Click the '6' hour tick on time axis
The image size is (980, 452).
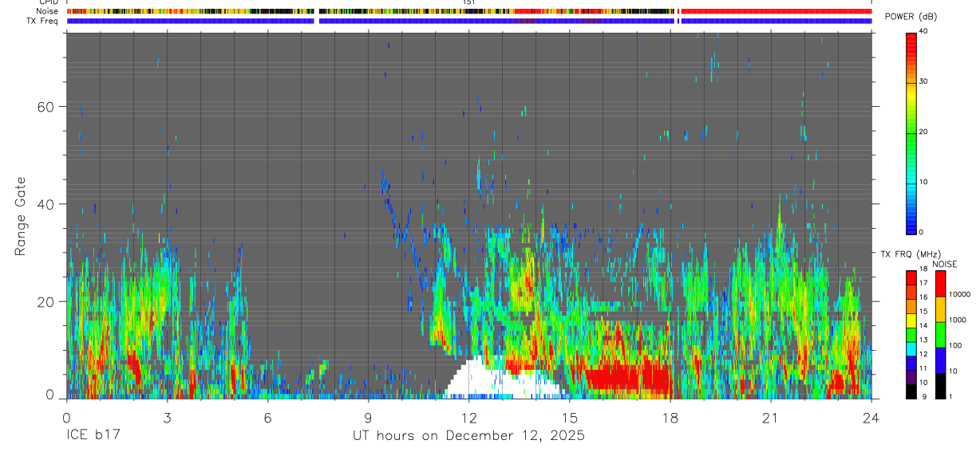tap(267, 417)
